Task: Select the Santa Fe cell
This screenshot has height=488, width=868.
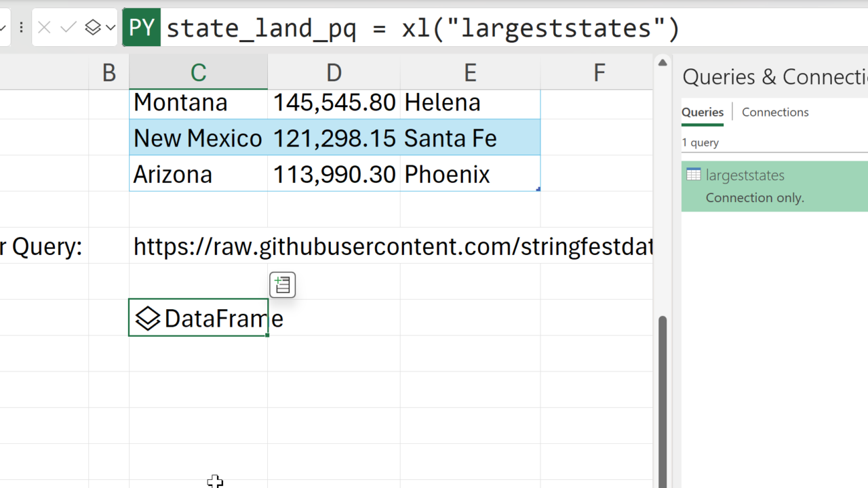Action: [x=469, y=138]
